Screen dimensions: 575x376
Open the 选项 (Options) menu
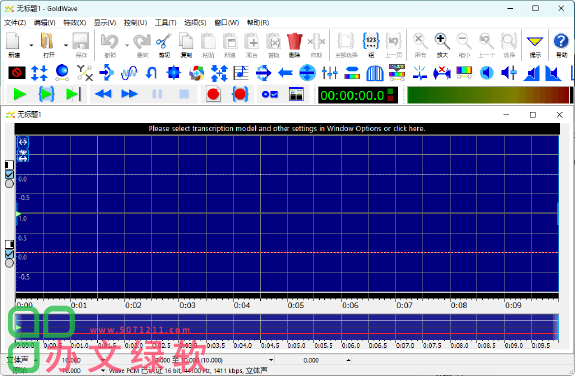click(195, 23)
